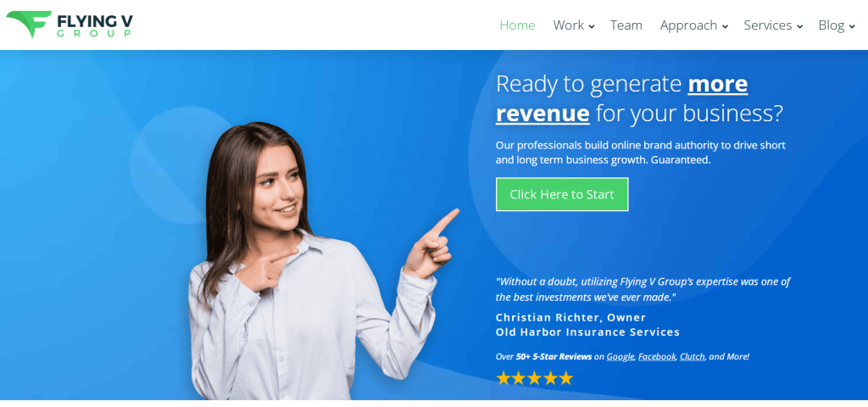Open the Work nav label

pyautogui.click(x=569, y=25)
